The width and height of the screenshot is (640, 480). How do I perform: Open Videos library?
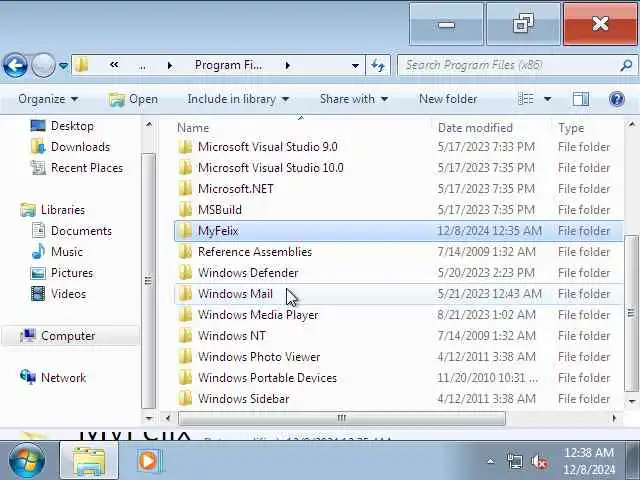(x=58, y=294)
